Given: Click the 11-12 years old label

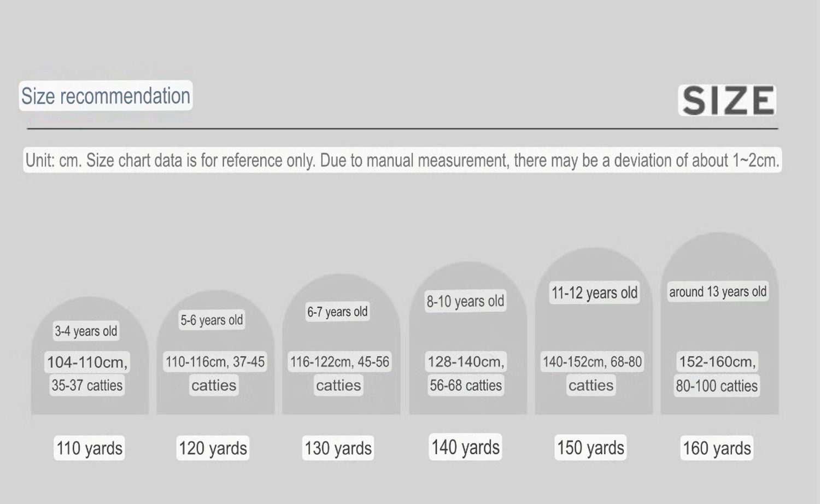Looking at the screenshot, I should (594, 292).
